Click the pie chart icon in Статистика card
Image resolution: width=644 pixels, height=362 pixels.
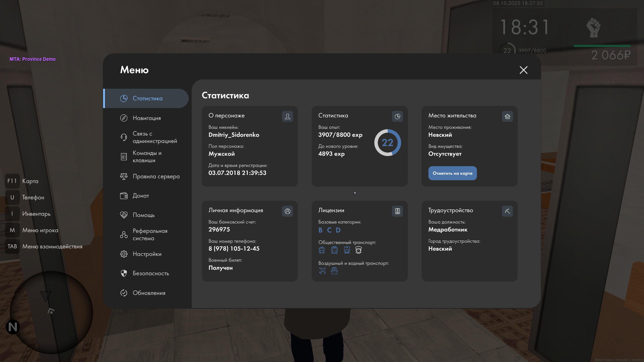point(397,116)
